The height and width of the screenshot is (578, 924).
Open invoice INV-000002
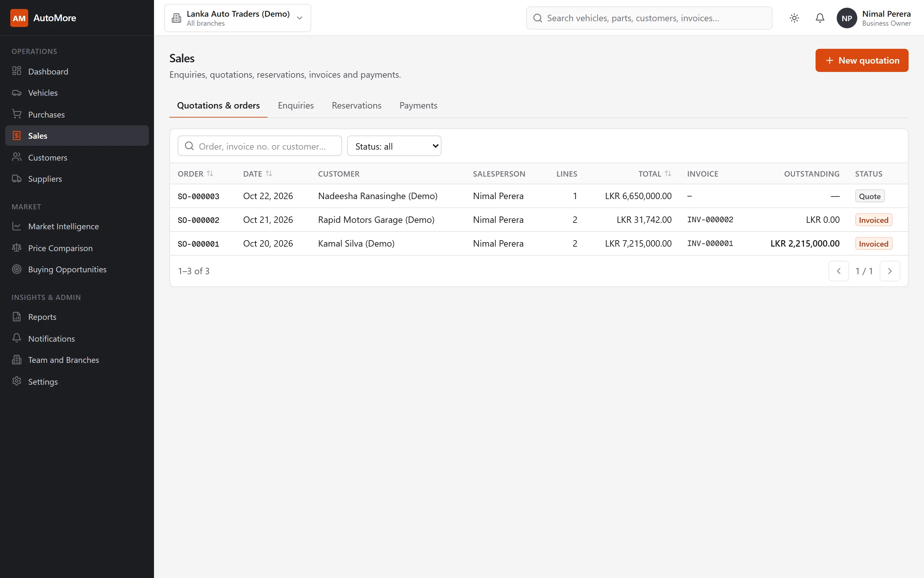click(710, 220)
